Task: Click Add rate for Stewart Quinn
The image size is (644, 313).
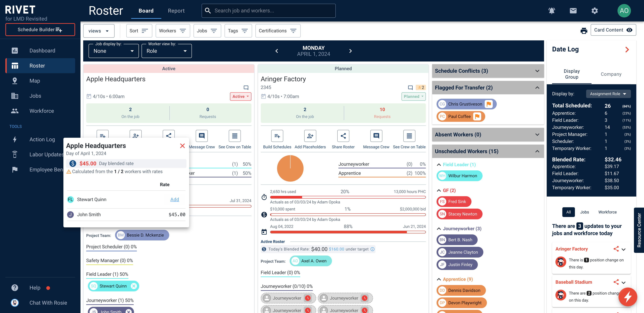Action: (174, 200)
